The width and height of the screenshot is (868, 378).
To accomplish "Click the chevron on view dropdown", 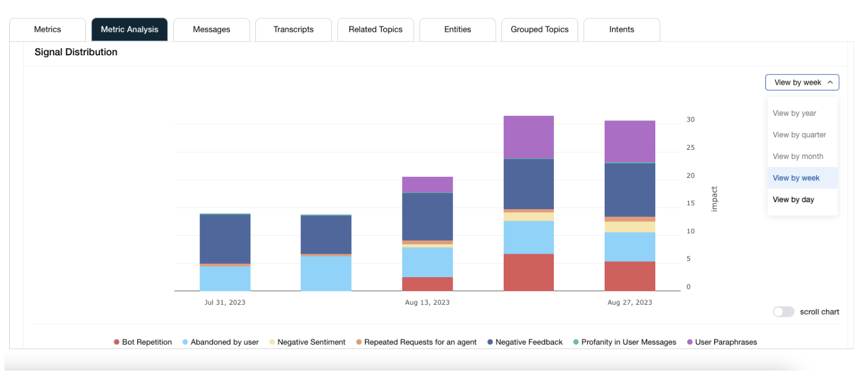I will coord(830,82).
